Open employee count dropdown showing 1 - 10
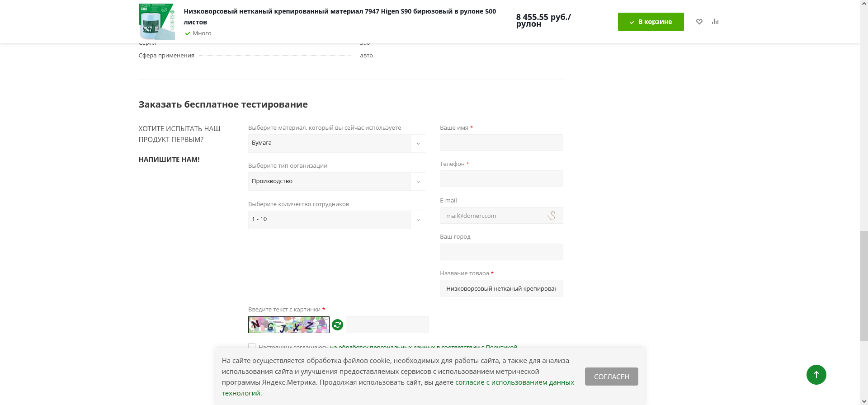Screen dimensions: 868x405 337,220
